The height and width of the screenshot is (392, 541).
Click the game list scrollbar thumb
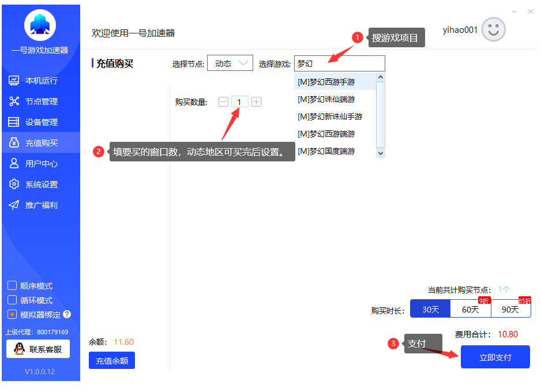[x=381, y=115]
